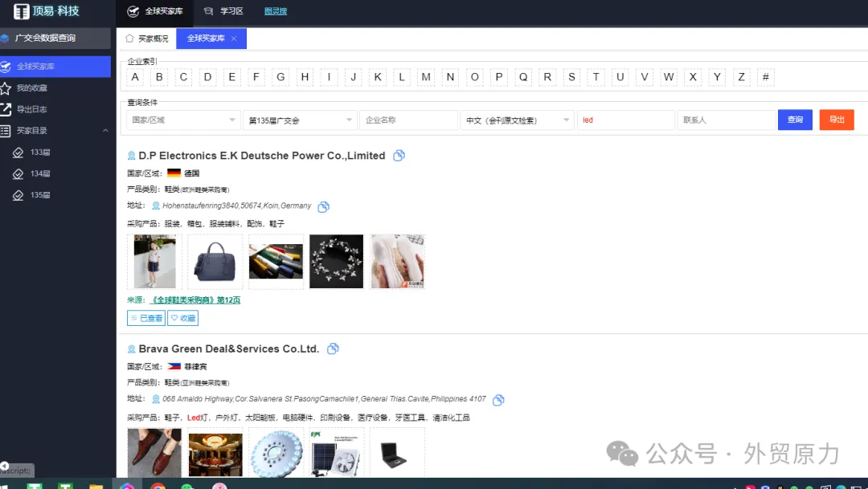This screenshot has width=868, height=489.
Task: Open the blue handbag product thumbnail
Action: (215, 262)
